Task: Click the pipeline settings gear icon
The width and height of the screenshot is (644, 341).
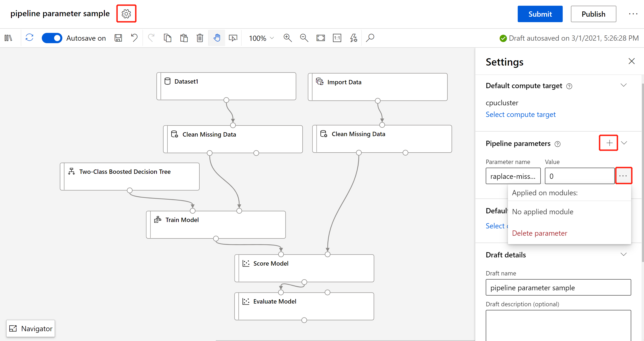Action: (127, 14)
